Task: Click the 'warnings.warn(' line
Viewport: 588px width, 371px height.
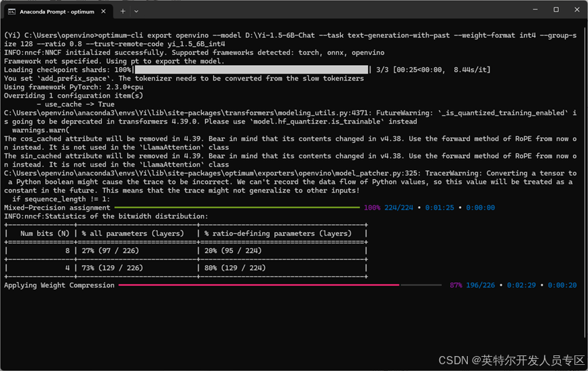Action: (41, 130)
